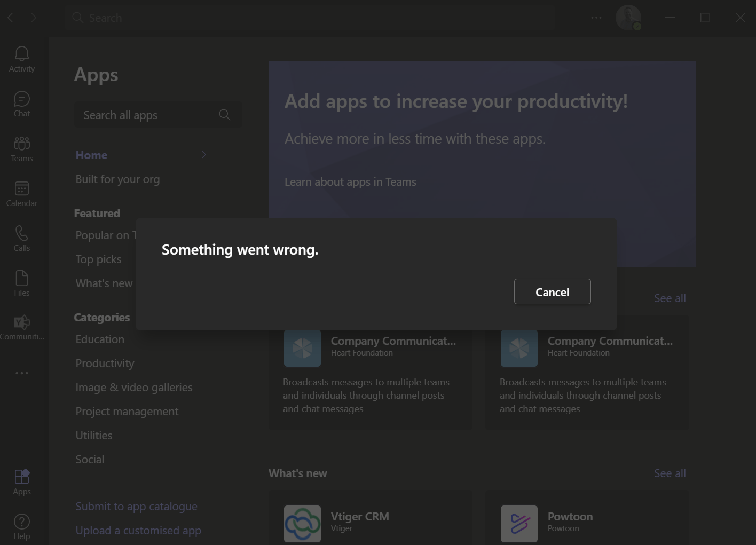756x545 pixels.
Task: Open the Communities (Yammer) icon
Action: [x=22, y=322]
